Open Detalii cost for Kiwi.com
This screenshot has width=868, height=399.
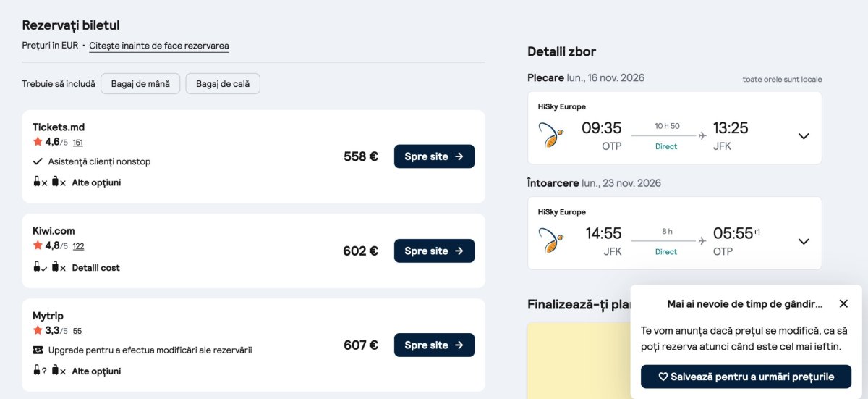[x=96, y=268]
